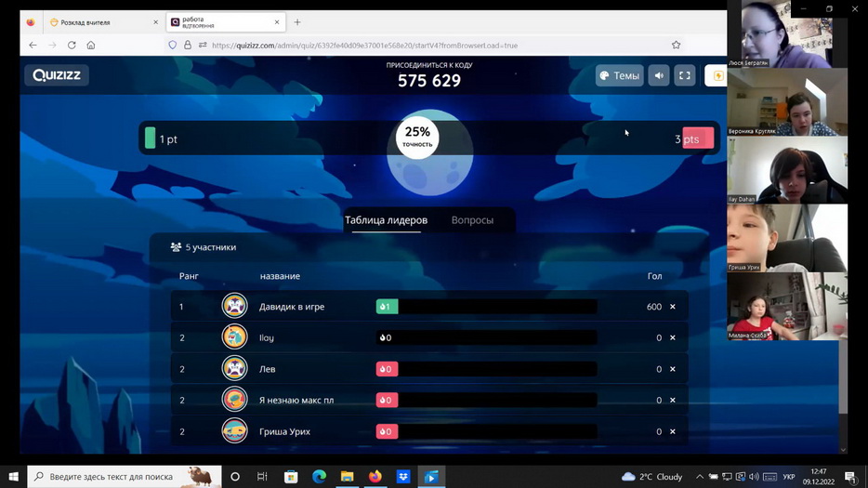Bookmark this page with star icon

(676, 45)
